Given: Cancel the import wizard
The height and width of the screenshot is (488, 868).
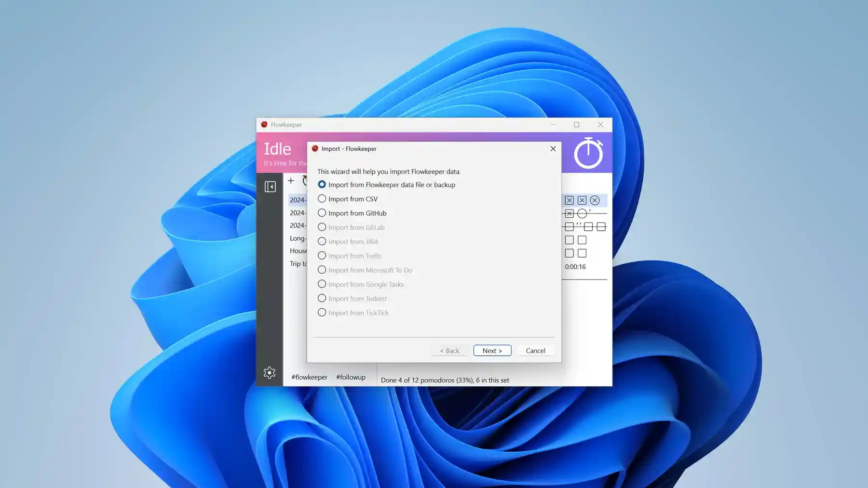Looking at the screenshot, I should [535, 350].
